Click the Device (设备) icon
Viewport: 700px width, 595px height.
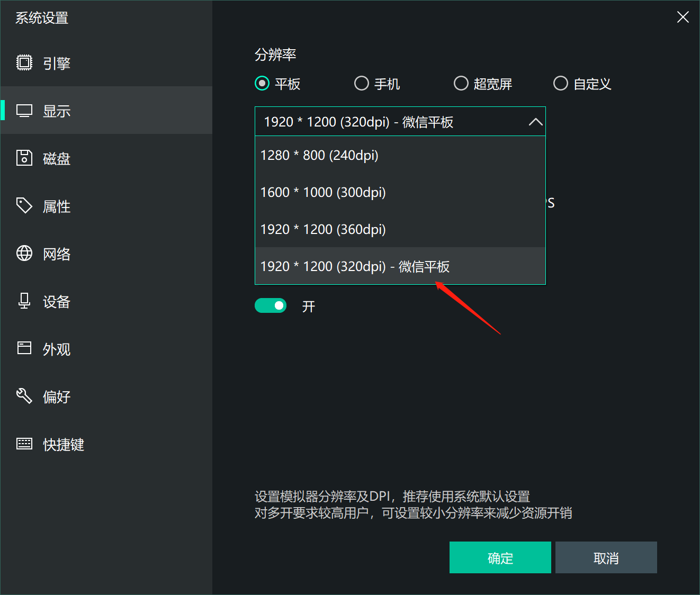[x=24, y=301]
